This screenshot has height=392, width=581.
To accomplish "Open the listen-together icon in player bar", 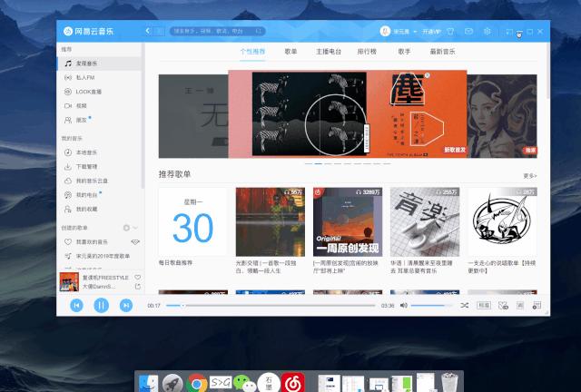I will [x=503, y=305].
